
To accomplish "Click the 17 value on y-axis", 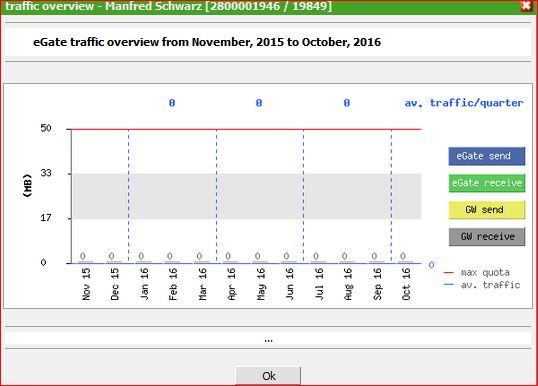I will coord(46,218).
